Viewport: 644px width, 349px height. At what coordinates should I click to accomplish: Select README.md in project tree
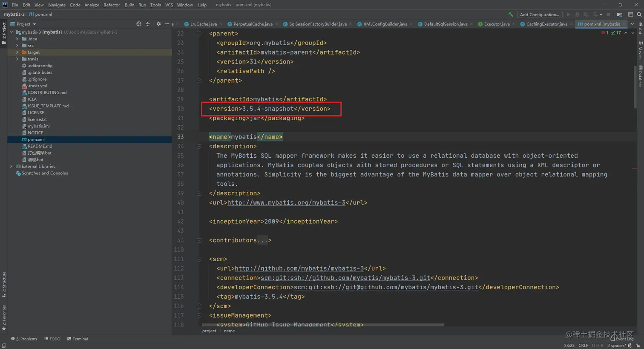[x=89, y=146]
